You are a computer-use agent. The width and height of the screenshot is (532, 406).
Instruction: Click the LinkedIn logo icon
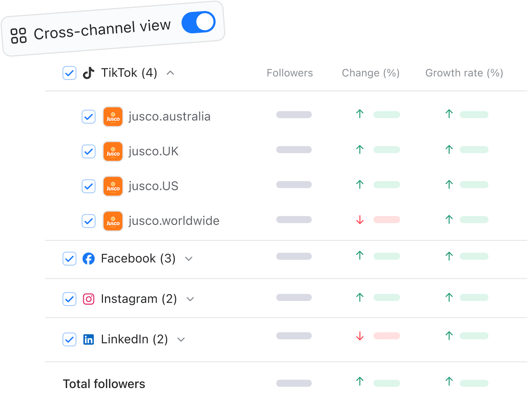[x=89, y=339]
